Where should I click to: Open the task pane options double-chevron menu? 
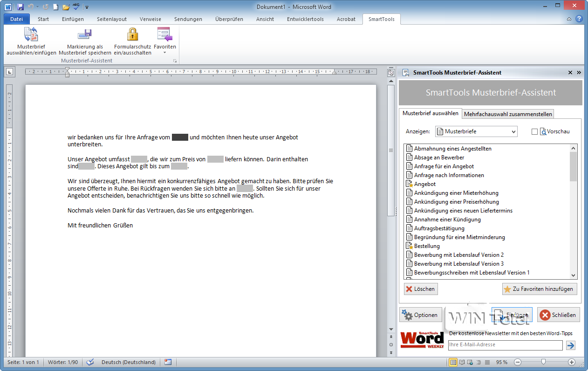pyautogui.click(x=579, y=73)
